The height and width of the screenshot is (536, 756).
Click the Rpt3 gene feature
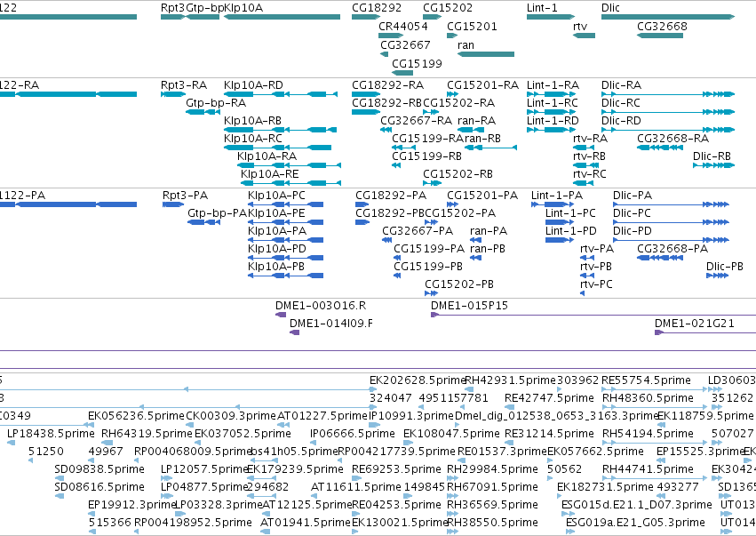[173, 17]
